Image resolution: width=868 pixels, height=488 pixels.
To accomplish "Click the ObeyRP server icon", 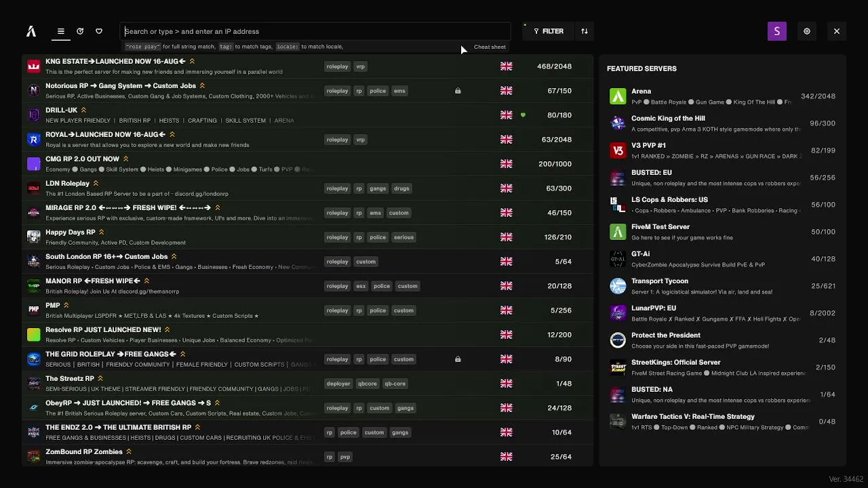I will [33, 408].
